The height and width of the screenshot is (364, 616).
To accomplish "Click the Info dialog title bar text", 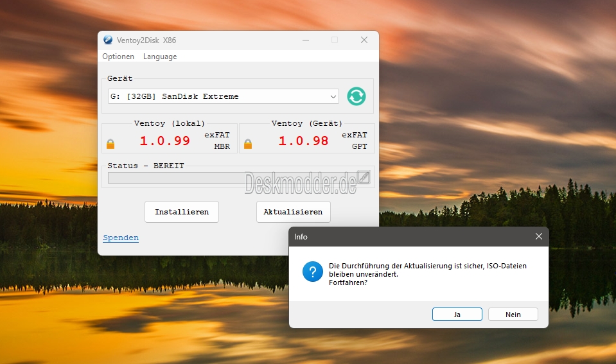I will pyautogui.click(x=301, y=237).
